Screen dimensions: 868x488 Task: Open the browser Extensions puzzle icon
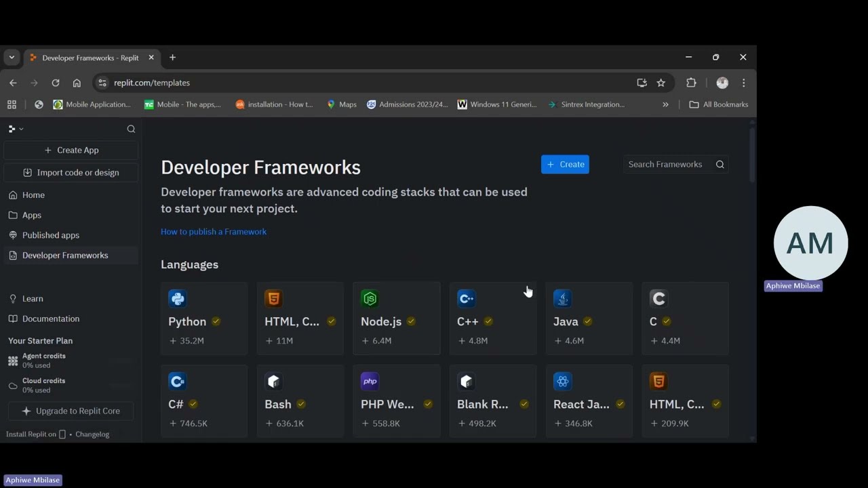coord(691,83)
